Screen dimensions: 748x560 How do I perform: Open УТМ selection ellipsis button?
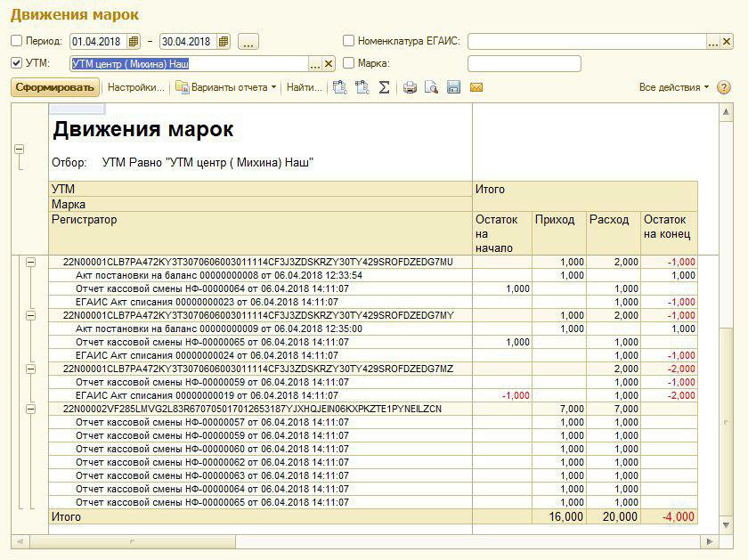315,63
